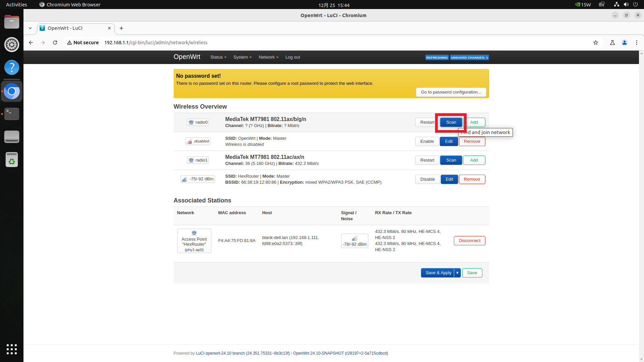Enable the disabled OpenWrt wireless network
The image size is (644, 362).
tap(427, 141)
